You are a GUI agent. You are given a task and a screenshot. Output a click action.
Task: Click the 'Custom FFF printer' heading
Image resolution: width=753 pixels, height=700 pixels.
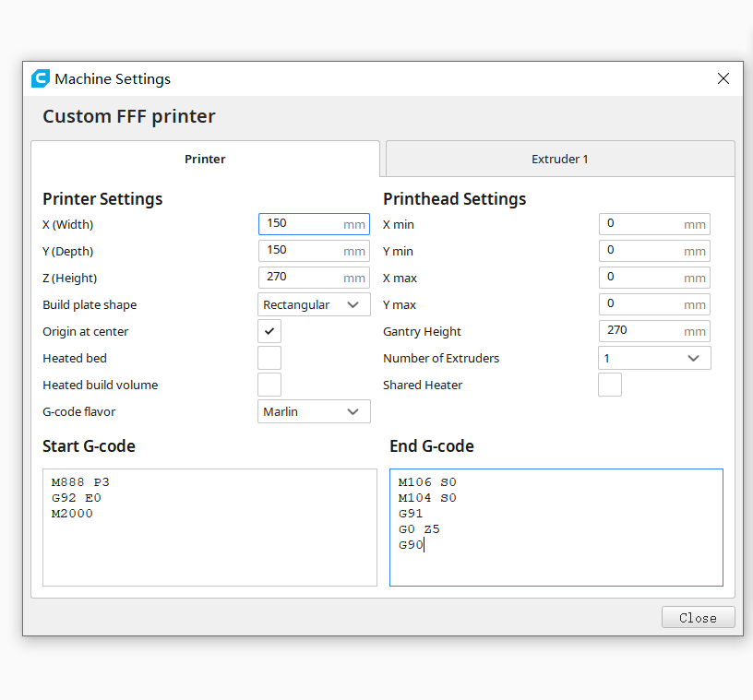coord(128,116)
